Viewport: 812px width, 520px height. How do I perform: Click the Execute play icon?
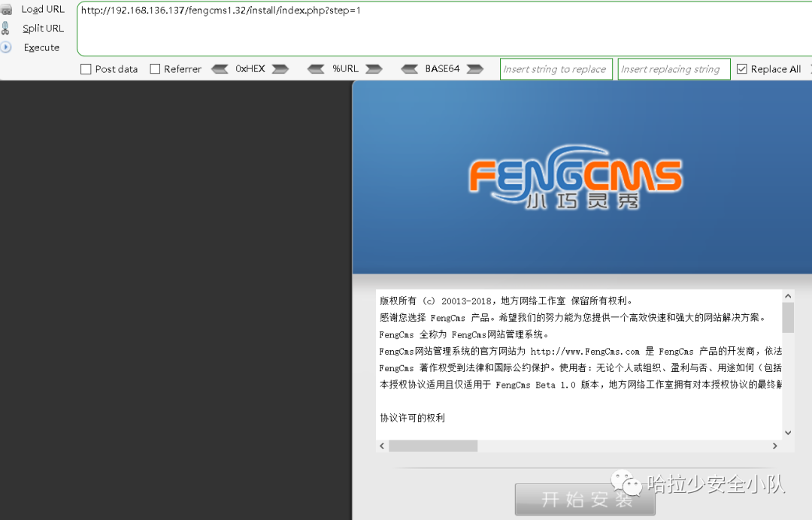(5, 47)
